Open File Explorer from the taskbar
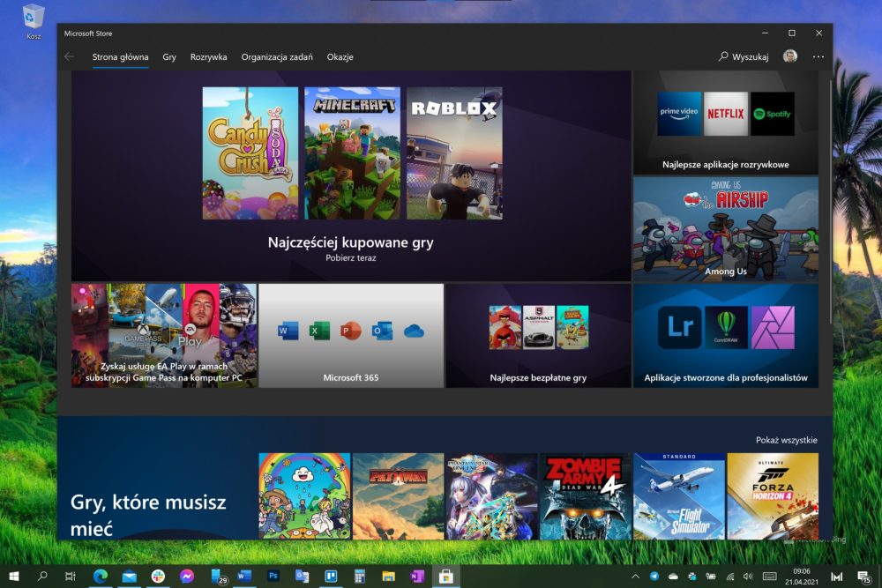 pos(388,577)
